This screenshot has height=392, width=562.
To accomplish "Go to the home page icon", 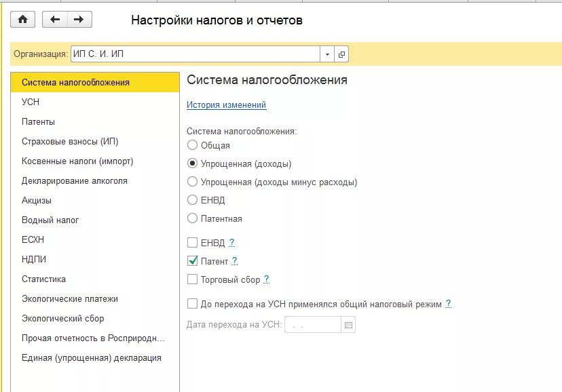I will pos(23,20).
